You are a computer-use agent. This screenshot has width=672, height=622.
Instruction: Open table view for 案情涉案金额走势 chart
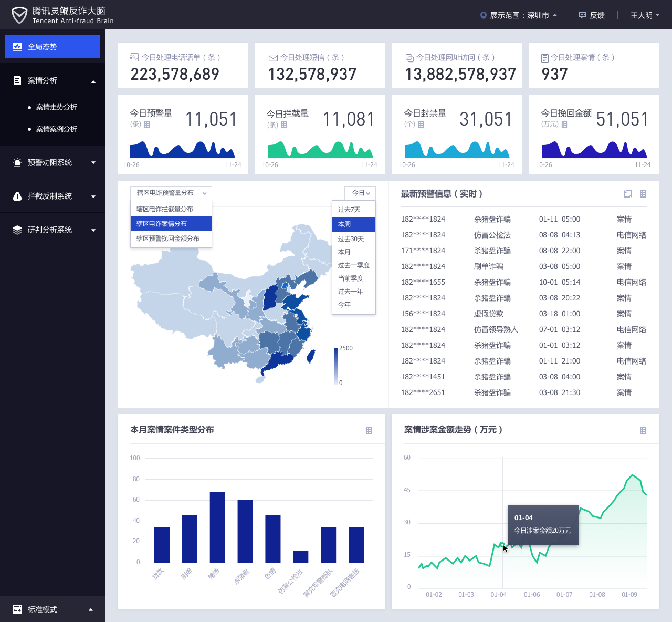click(x=643, y=431)
